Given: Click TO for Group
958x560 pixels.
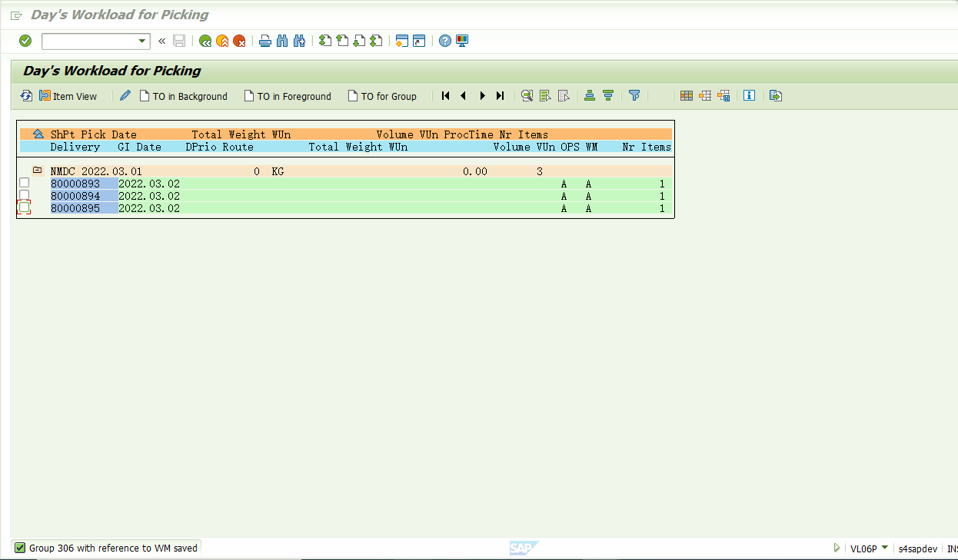Looking at the screenshot, I should click(382, 95).
